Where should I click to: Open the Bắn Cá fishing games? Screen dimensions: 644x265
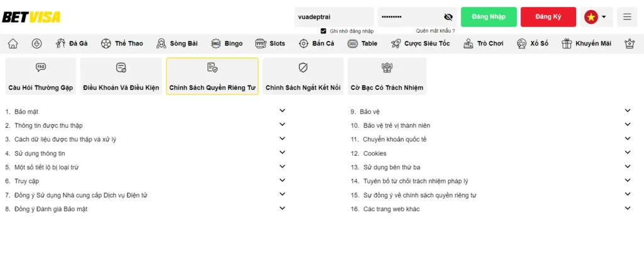(316, 43)
